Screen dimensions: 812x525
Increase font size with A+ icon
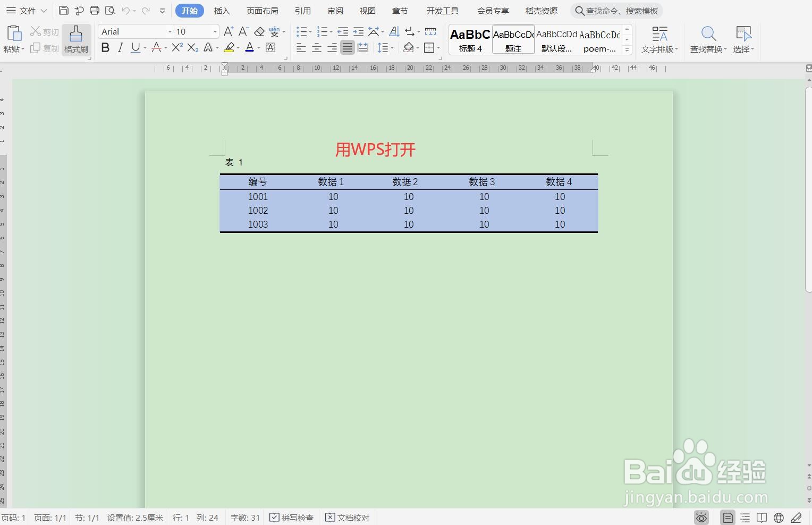click(229, 31)
